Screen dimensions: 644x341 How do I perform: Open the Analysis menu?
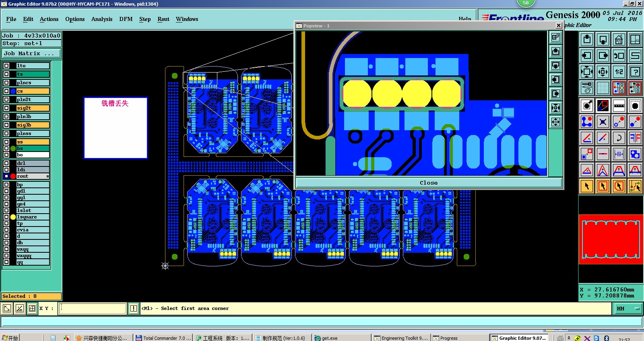pyautogui.click(x=102, y=19)
